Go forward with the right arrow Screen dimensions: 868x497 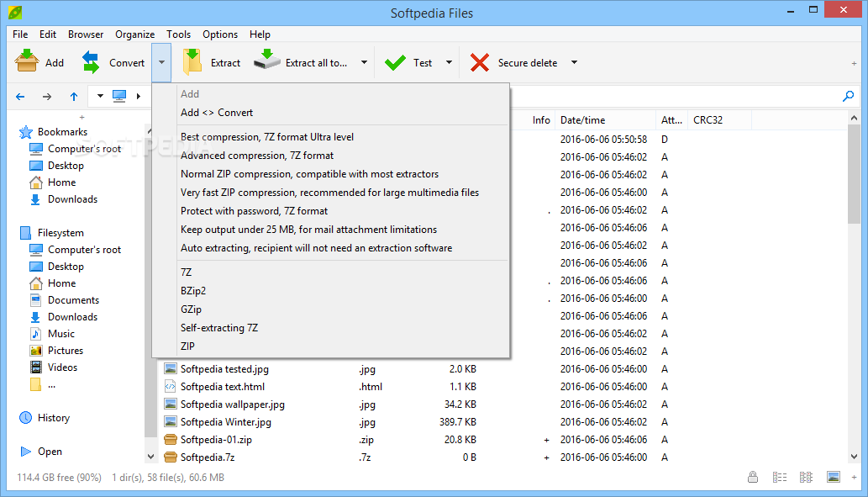(x=47, y=97)
